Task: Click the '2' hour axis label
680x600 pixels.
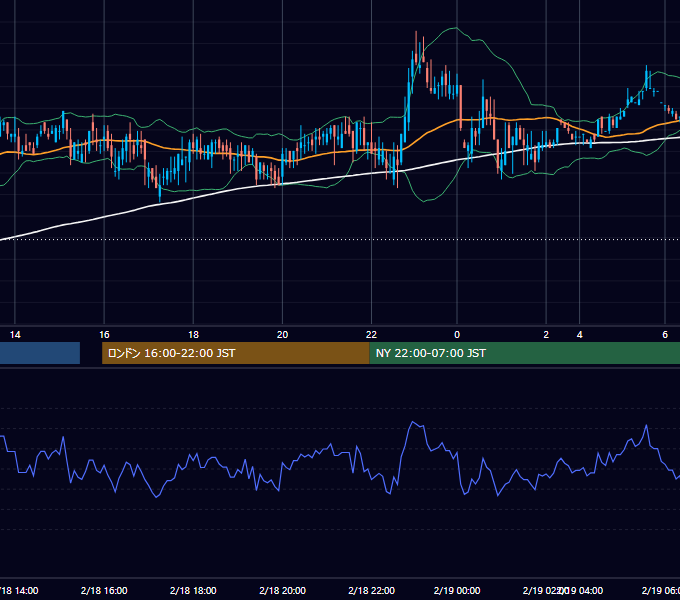Action: (546, 335)
